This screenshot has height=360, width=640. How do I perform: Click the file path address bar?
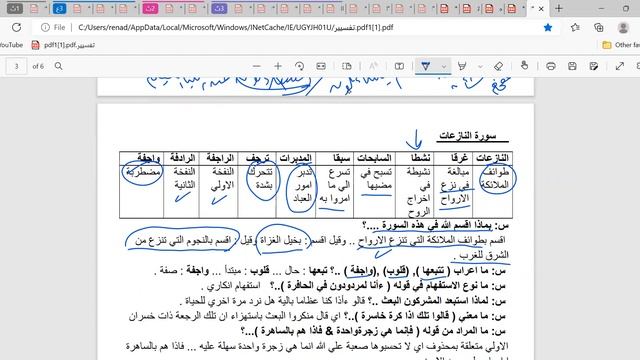coord(236,27)
